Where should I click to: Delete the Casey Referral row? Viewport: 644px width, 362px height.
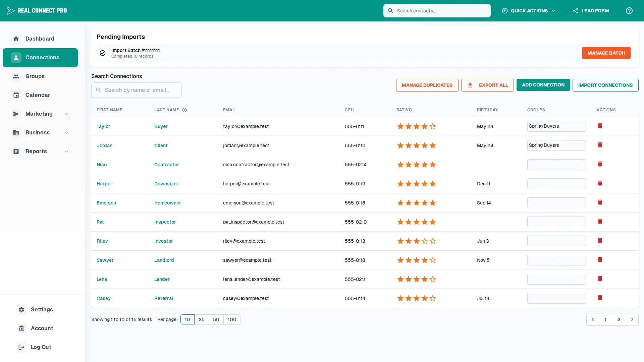coord(600,298)
